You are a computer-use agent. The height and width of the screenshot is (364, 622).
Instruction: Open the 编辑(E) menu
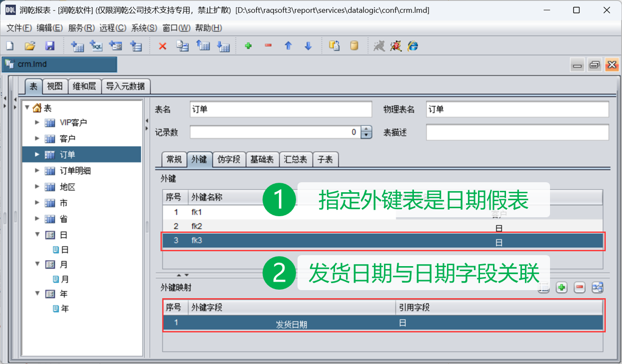click(50, 28)
